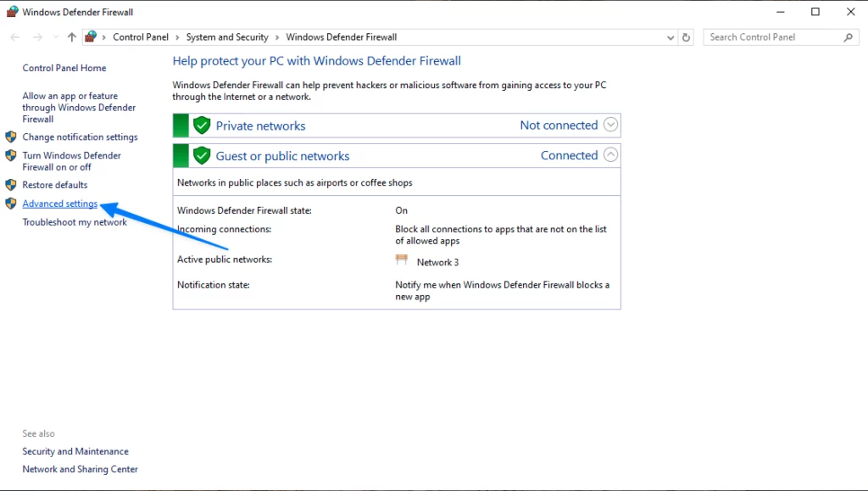This screenshot has width=868, height=491.
Task: Click the up-one-level arrow in the toolbar
Action: click(72, 36)
